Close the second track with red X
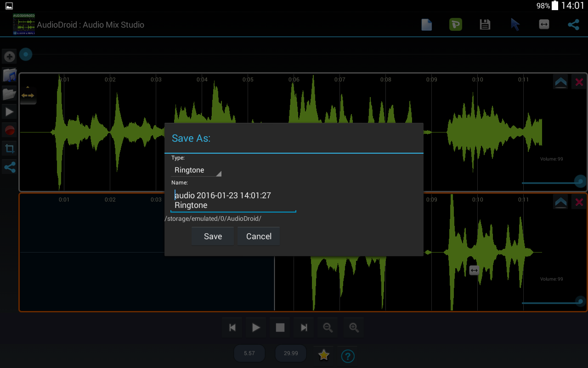 (579, 202)
